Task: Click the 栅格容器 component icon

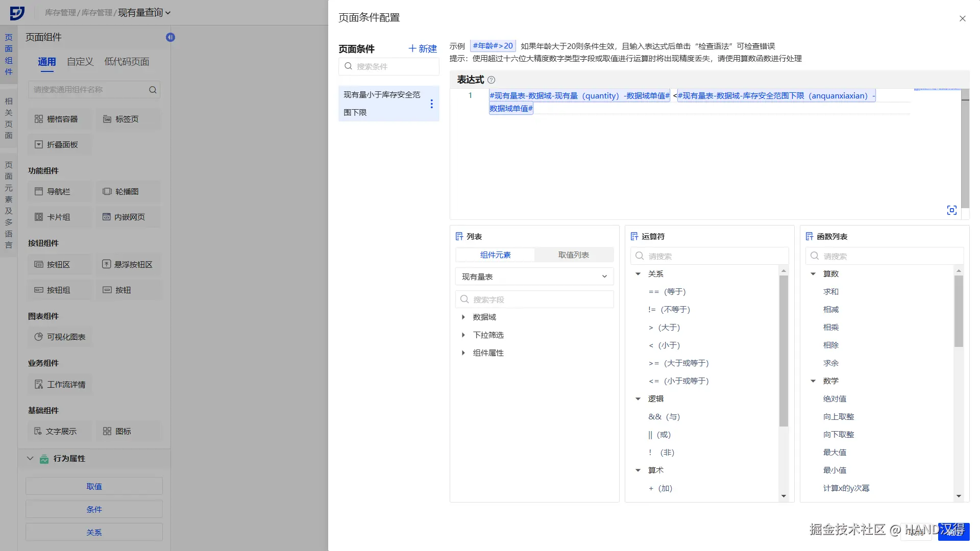Action: coord(39,119)
